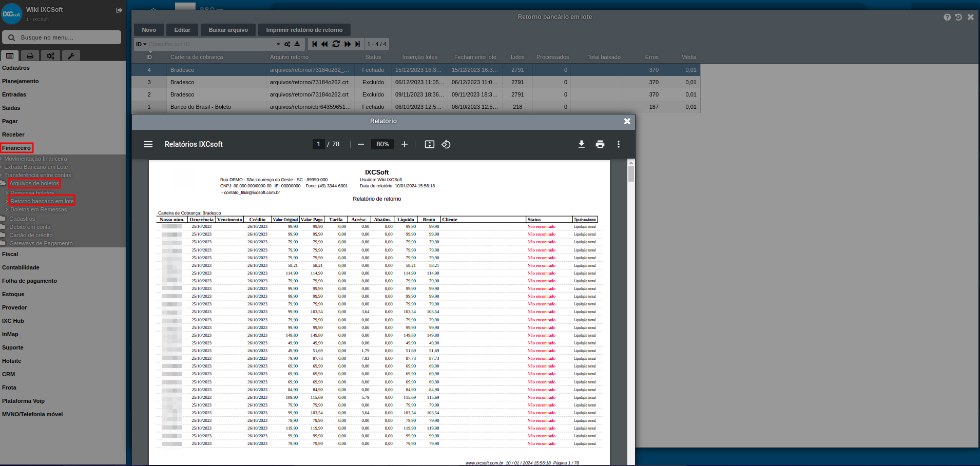The height and width of the screenshot is (466, 980).
Task: Open the CRM menu
Action: pos(9,374)
